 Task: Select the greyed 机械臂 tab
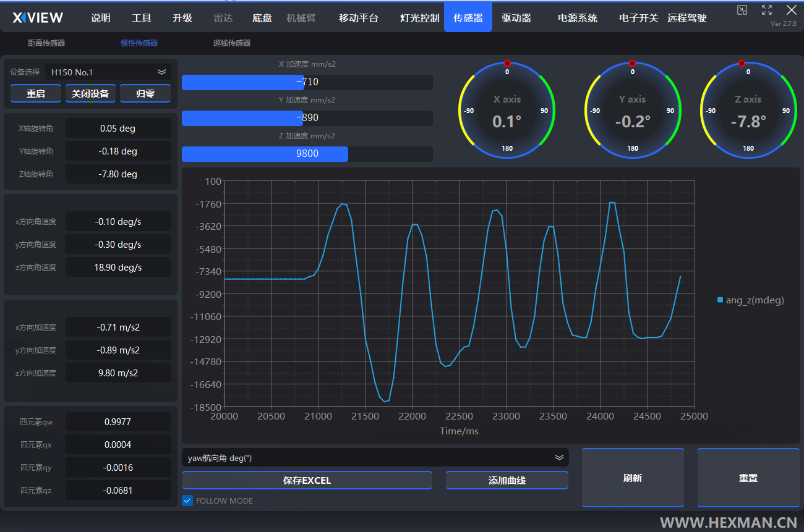point(300,18)
